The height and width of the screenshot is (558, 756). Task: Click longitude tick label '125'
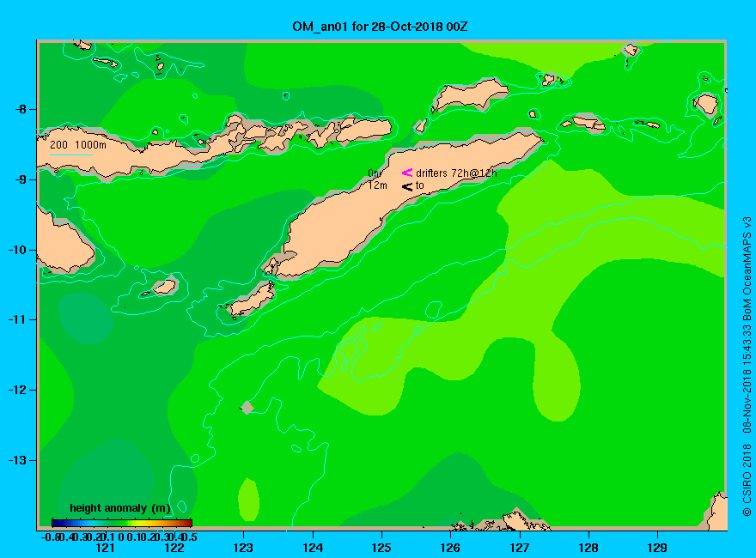pos(381,548)
